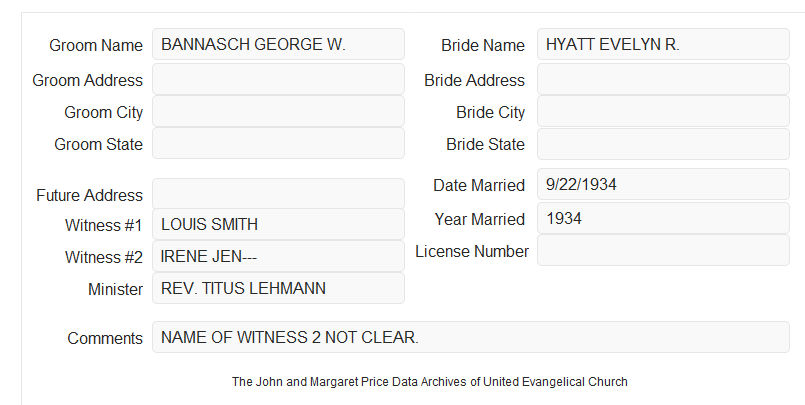This screenshot has width=805, height=405.
Task: Select the Witness #2 field with IRENE JEN---
Action: pos(278,256)
